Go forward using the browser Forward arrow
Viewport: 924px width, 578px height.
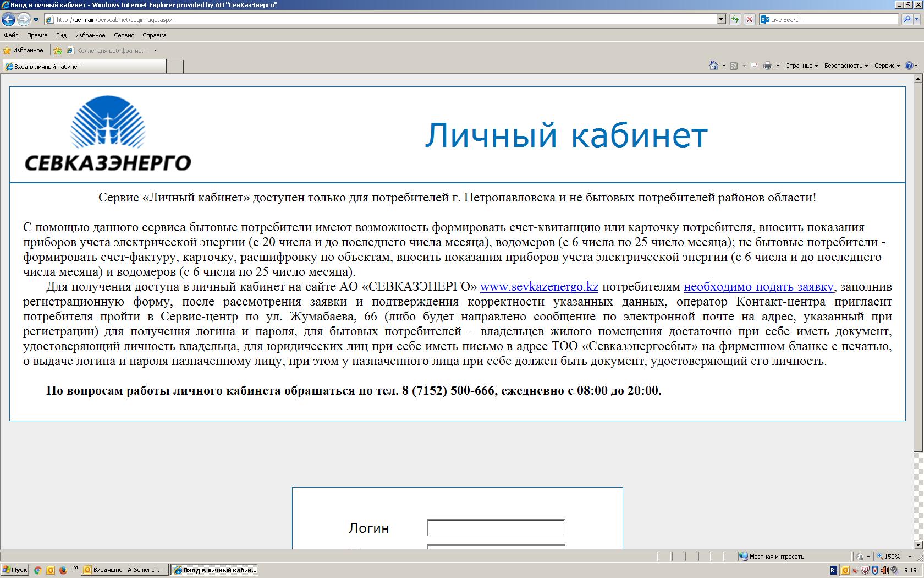click(24, 19)
